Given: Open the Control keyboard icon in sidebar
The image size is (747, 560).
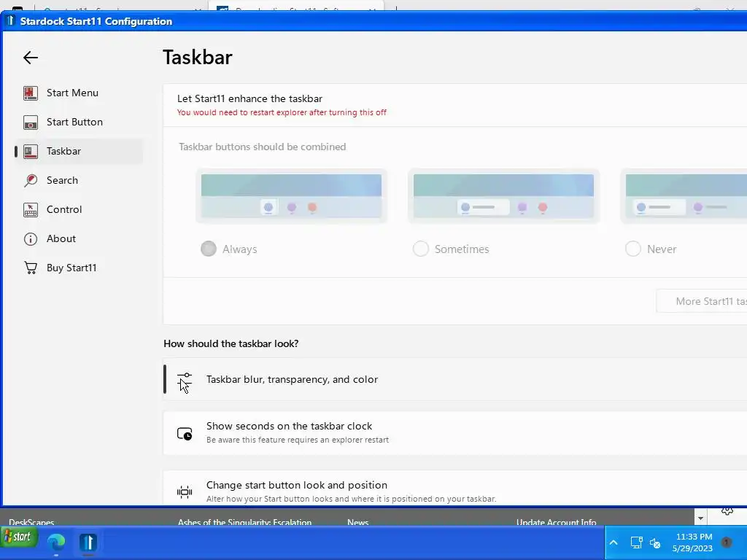Looking at the screenshot, I should (x=31, y=209).
